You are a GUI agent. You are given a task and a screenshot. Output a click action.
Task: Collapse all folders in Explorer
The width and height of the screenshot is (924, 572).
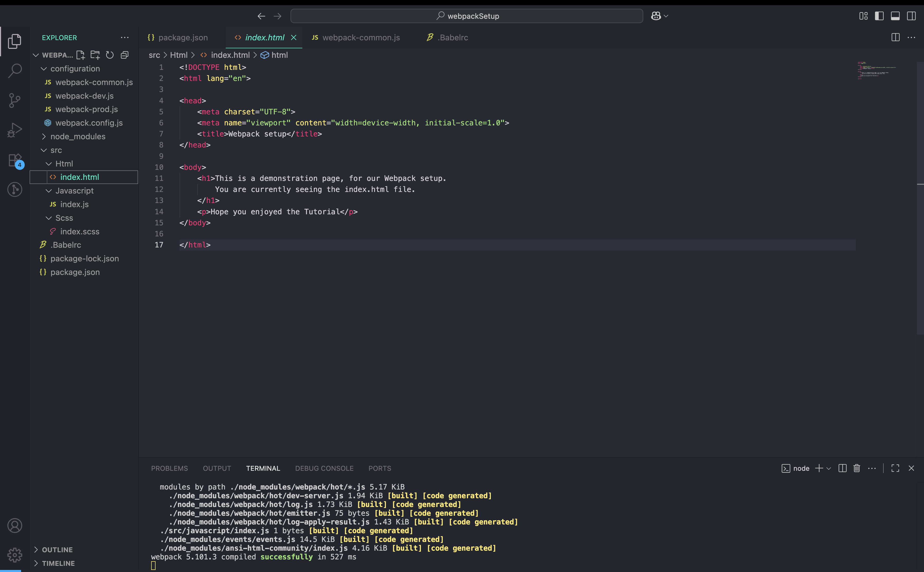[124, 55]
